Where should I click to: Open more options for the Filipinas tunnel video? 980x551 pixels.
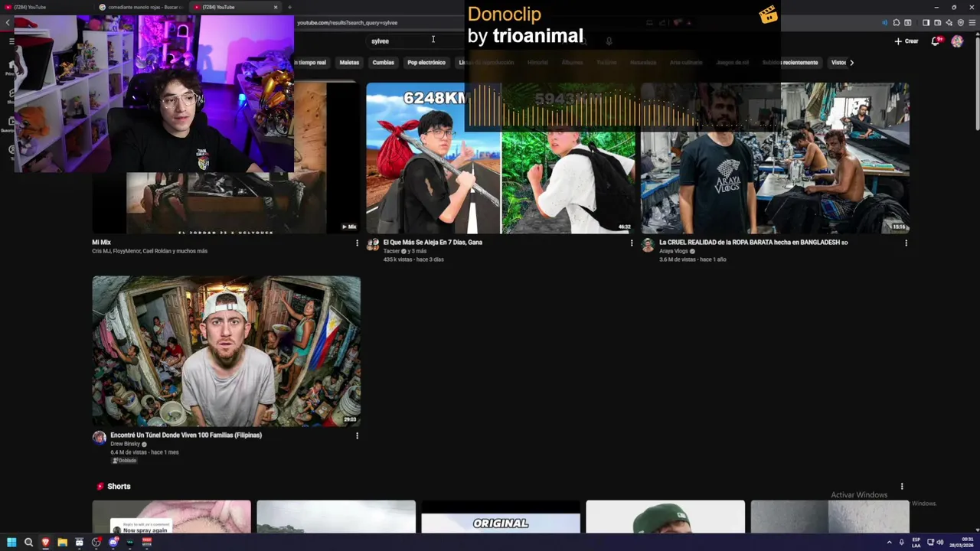point(357,436)
